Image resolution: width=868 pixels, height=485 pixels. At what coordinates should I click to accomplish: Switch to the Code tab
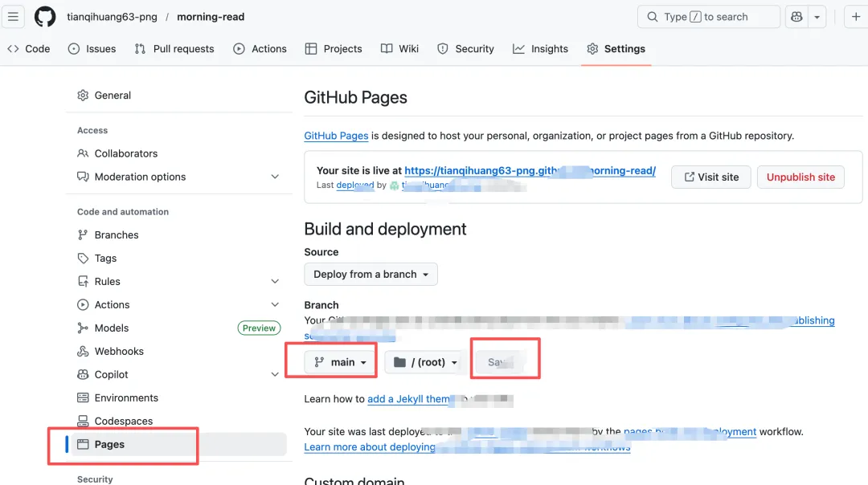click(29, 49)
